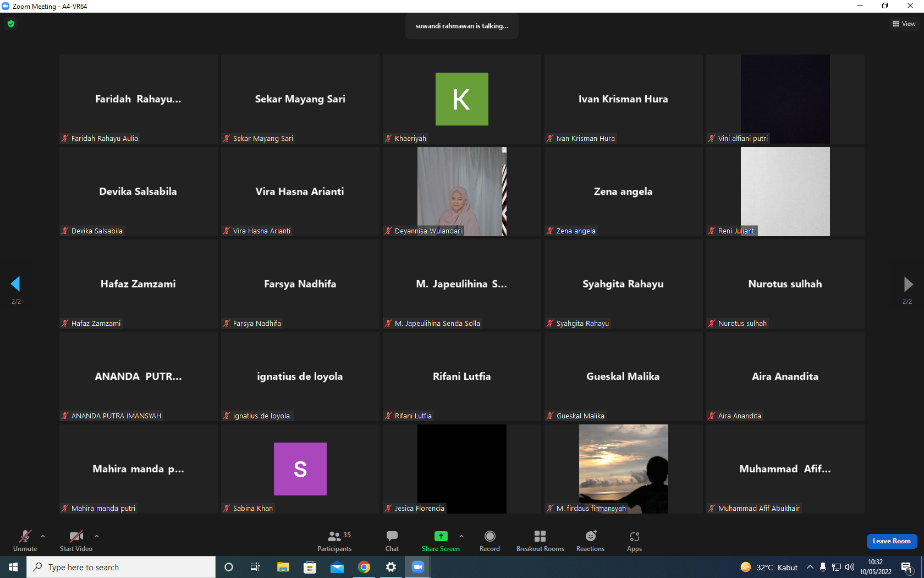Viewport: 924px width, 578px height.
Task: Open the View layout menu
Action: (x=904, y=24)
